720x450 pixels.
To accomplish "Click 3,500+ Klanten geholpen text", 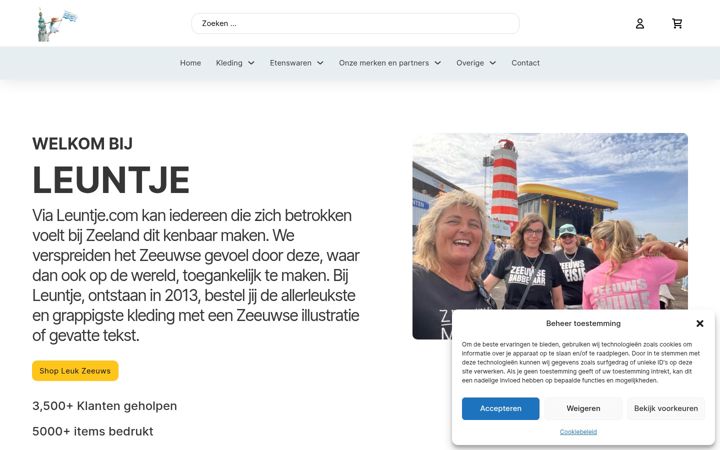I will [x=104, y=406].
